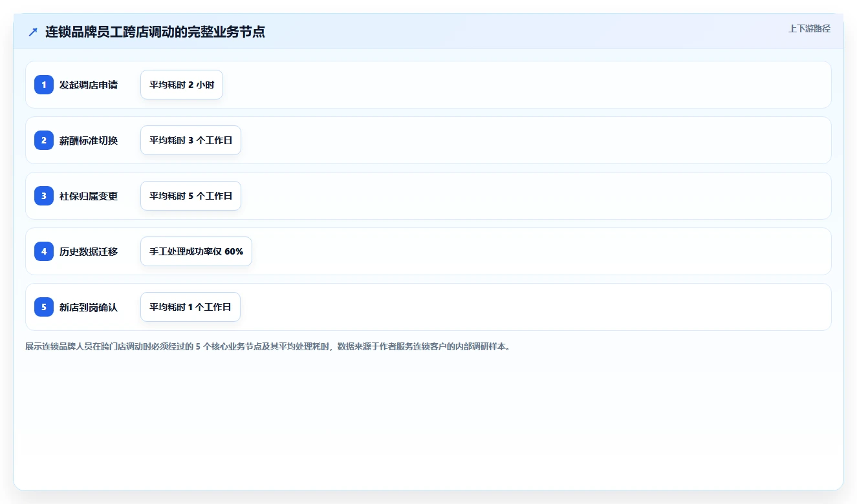857x504 pixels.
Task: Select the 历史数据迁移 step label
Action: pyautogui.click(x=89, y=251)
